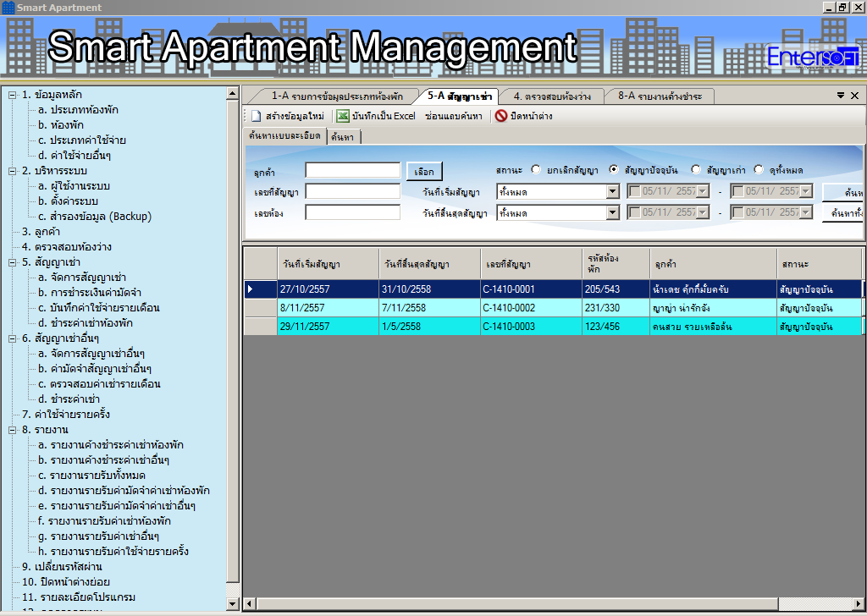Click the ซ่อนแถบค้นหา toolbar button
867x616 pixels.
pyautogui.click(x=454, y=116)
